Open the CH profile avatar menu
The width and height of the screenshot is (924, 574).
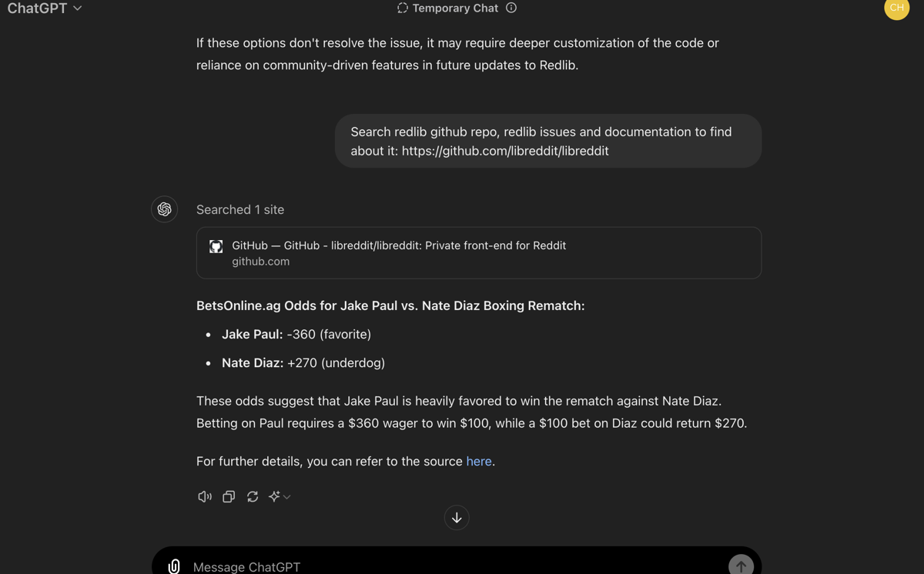[897, 8]
